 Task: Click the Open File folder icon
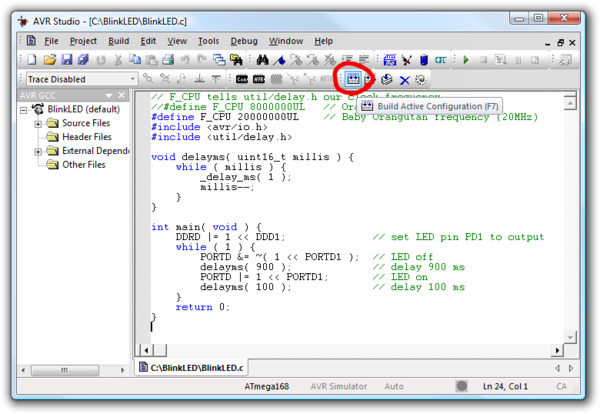50,60
